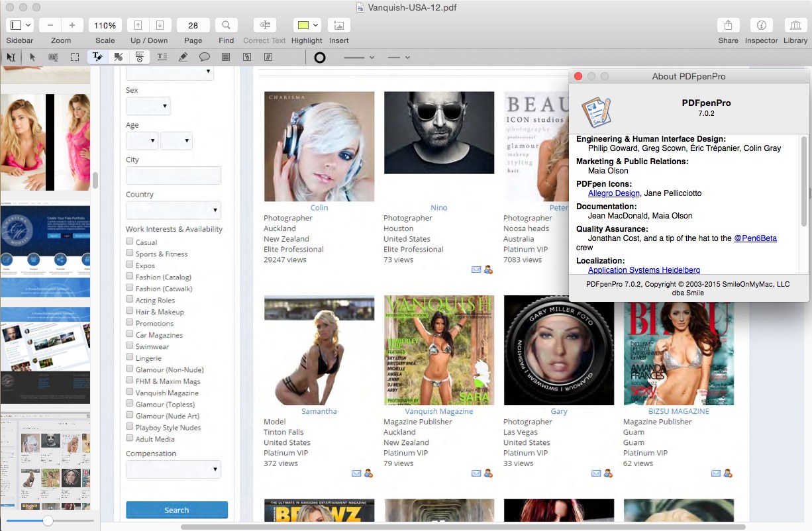
Task: Click the Insert image icon
Action: (338, 25)
